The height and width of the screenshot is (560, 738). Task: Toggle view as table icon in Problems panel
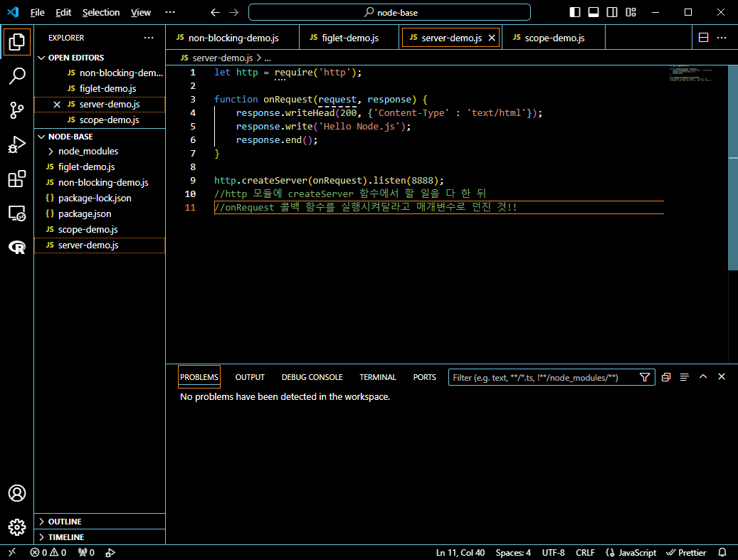[x=685, y=377]
